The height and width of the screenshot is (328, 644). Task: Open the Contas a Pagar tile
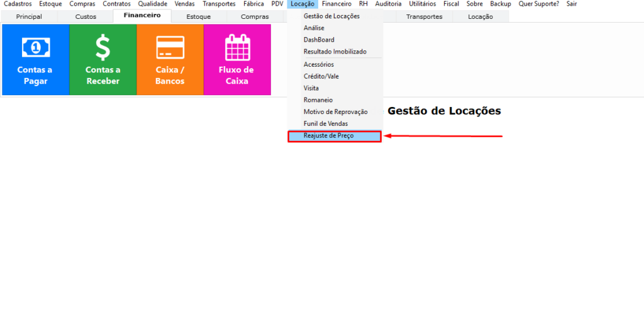point(36,60)
